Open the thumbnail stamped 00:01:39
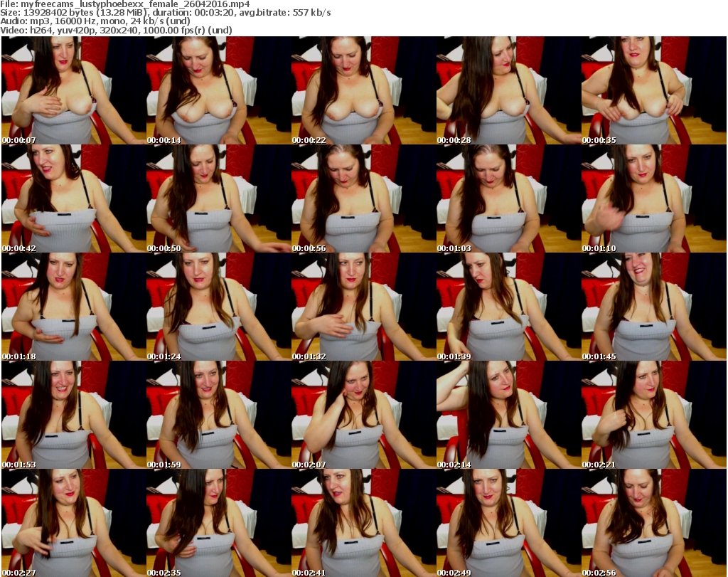 pyautogui.click(x=508, y=307)
